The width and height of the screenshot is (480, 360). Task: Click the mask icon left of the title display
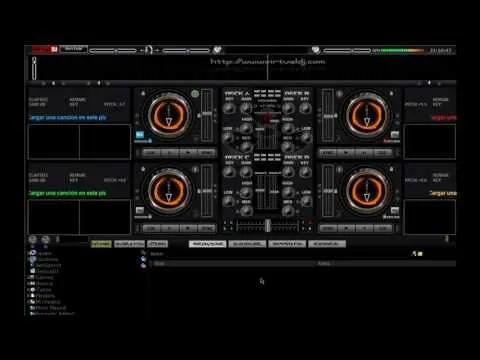pyautogui.click(x=217, y=50)
